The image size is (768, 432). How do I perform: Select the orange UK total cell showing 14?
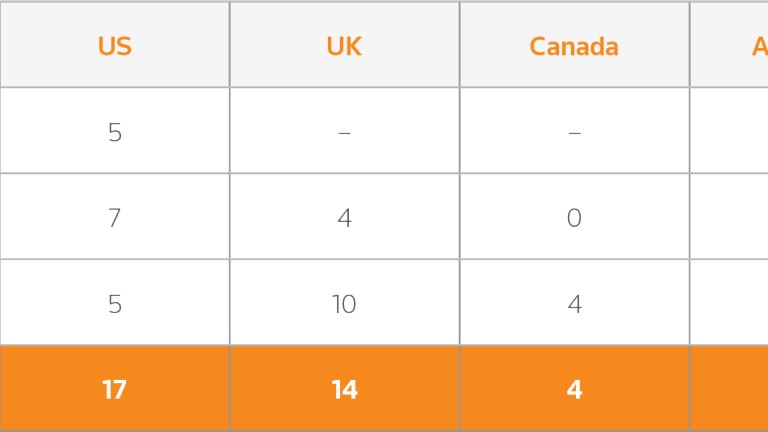(x=344, y=389)
